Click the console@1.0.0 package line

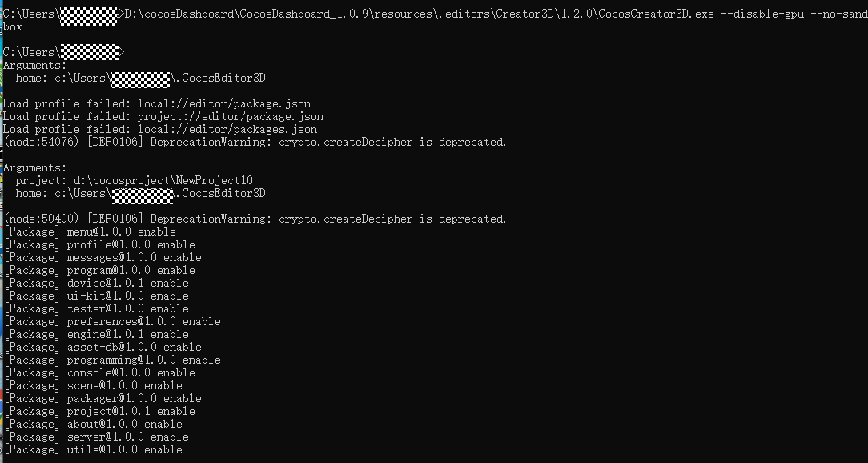(x=99, y=372)
